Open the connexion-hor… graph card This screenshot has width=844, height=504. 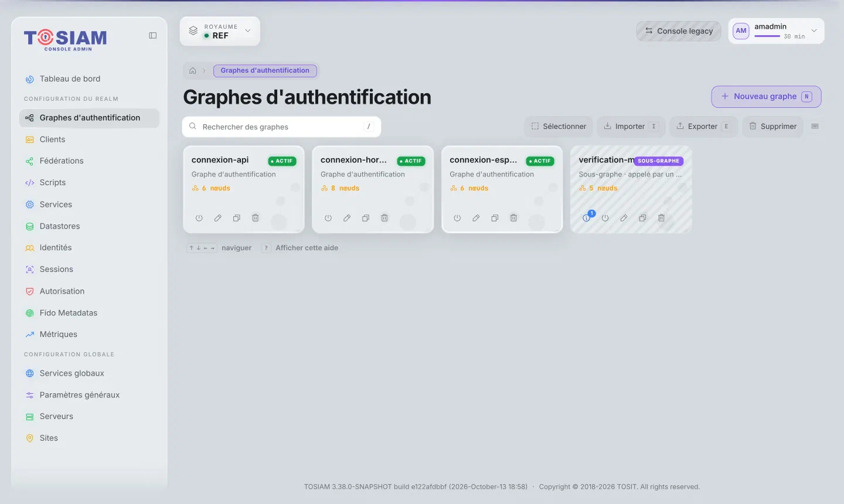pyautogui.click(x=373, y=189)
